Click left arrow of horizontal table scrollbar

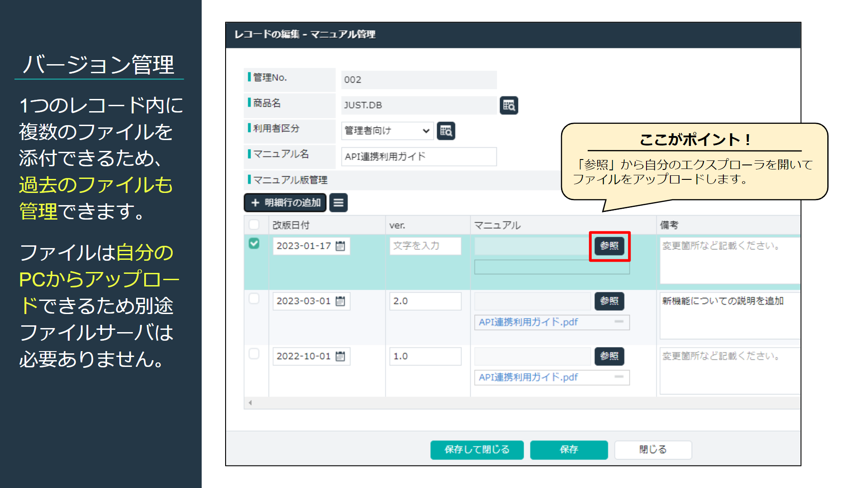[250, 403]
